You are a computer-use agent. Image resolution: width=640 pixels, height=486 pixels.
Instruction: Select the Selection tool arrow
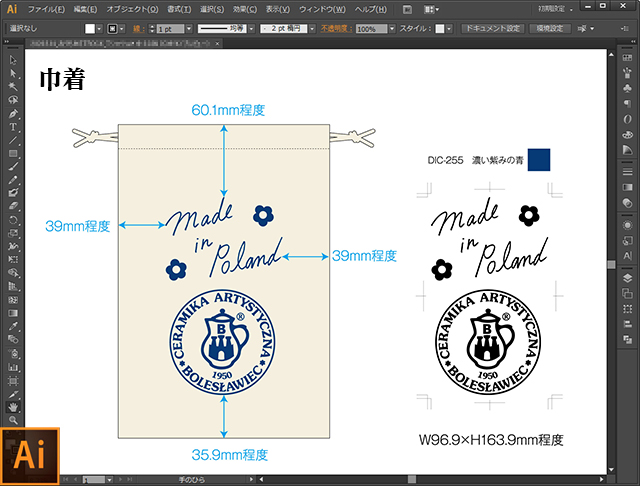click(13, 60)
